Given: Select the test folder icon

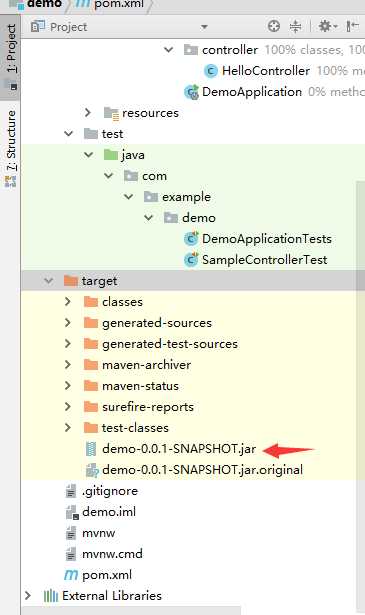Looking at the screenshot, I should 91,134.
